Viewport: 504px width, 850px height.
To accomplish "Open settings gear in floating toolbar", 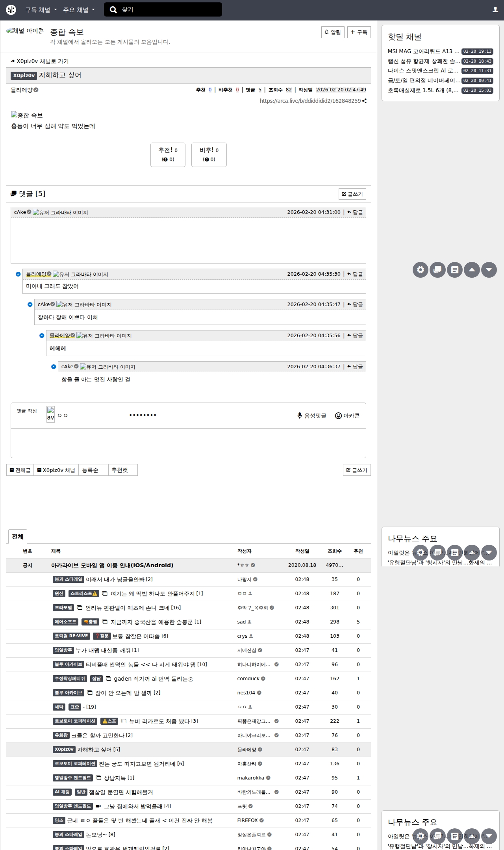I will (x=421, y=270).
